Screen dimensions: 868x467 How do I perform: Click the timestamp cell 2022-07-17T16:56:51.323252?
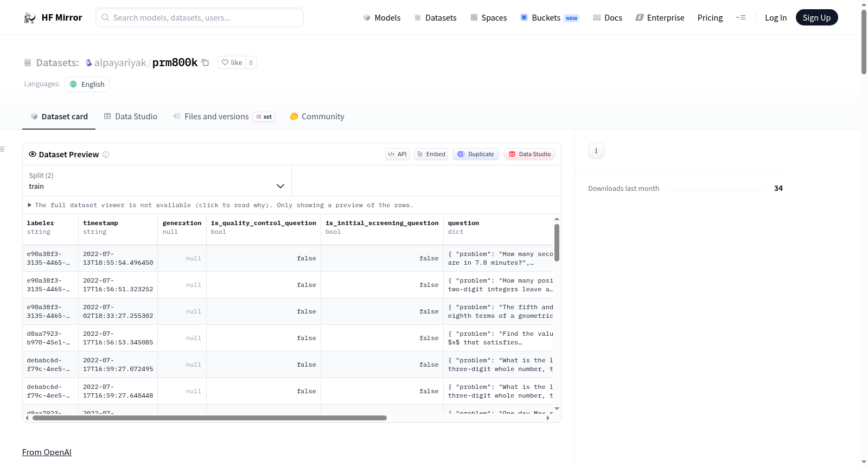tap(118, 285)
